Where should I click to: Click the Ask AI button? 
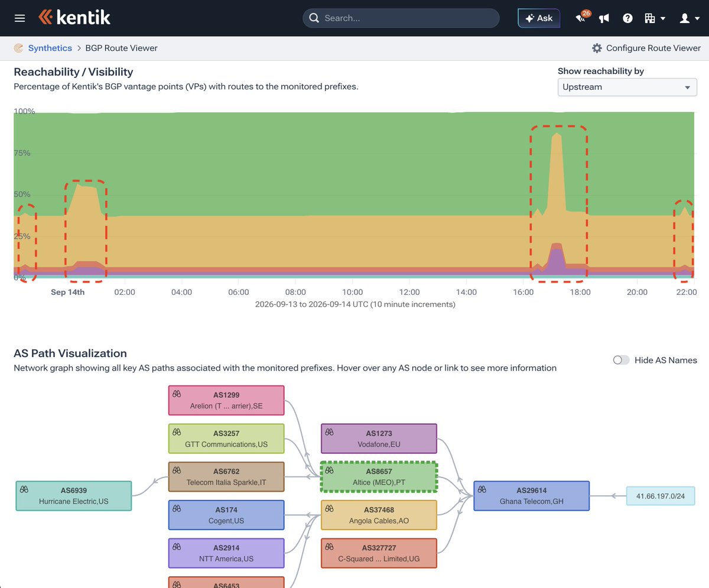point(539,18)
